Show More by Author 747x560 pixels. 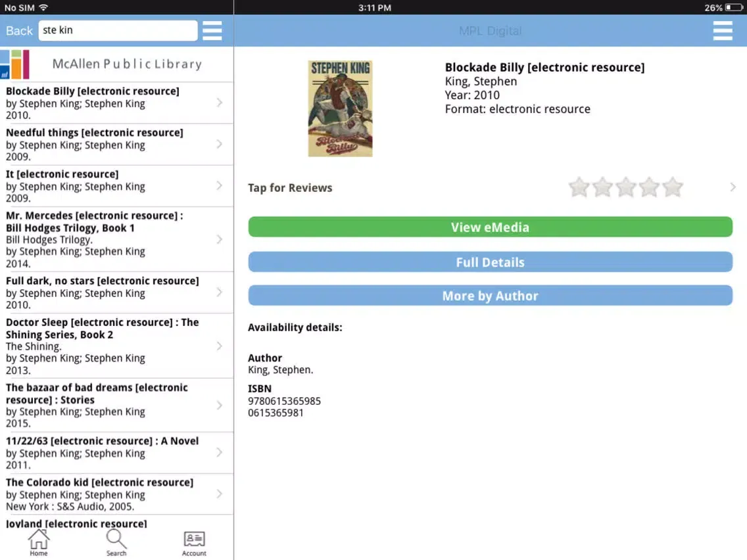[491, 296]
